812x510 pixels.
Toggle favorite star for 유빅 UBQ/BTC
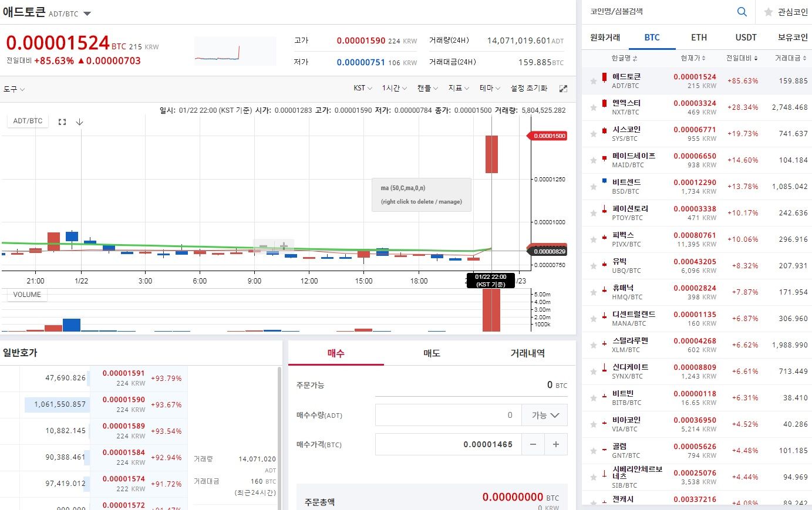click(594, 266)
